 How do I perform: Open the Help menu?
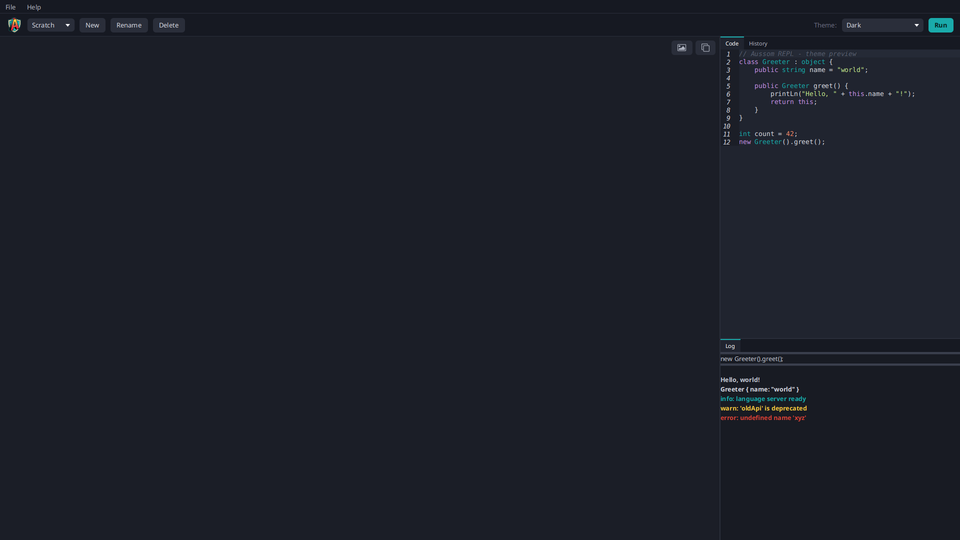pos(34,7)
